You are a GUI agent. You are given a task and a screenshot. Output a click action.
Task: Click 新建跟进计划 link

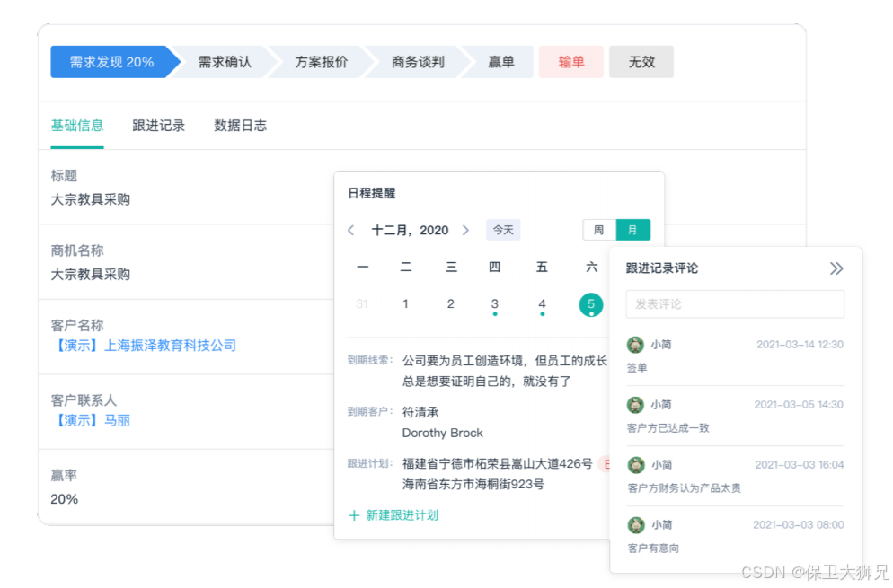point(402,515)
